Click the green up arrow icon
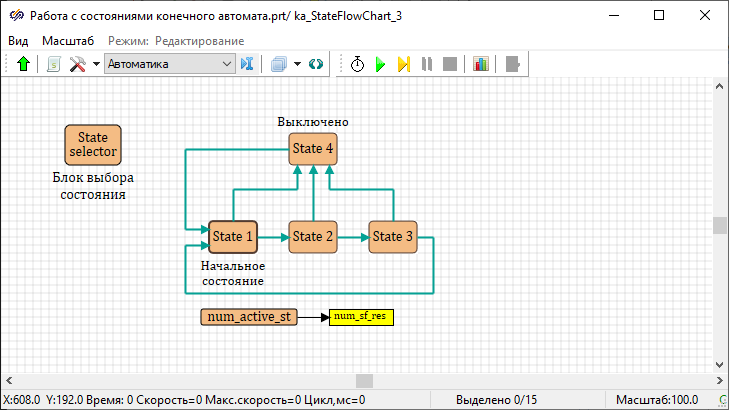Viewport: 729px width, 410px height. pyautogui.click(x=24, y=64)
